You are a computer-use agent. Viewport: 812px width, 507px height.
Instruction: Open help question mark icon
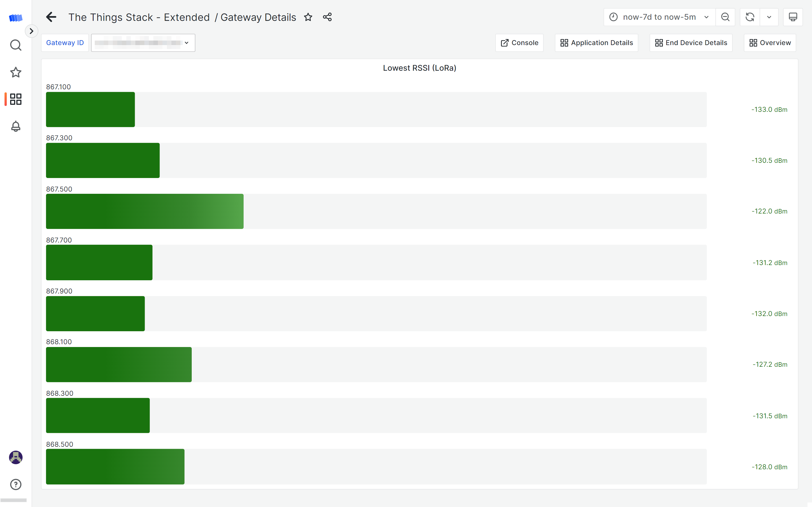pos(16,484)
